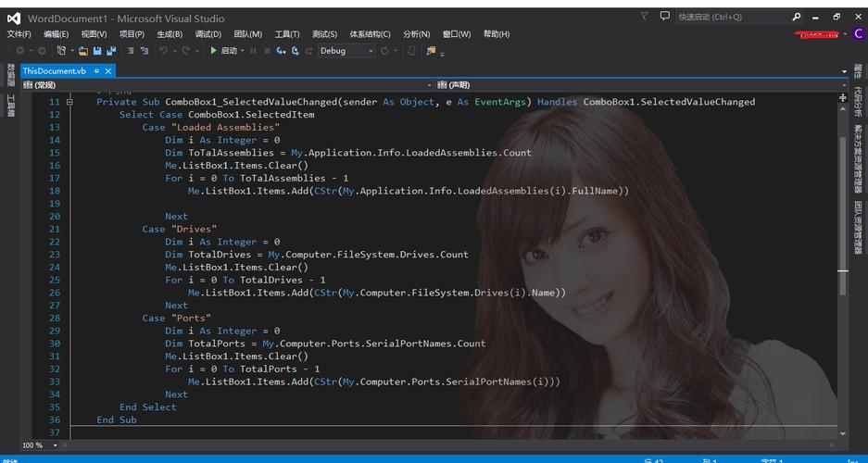Toggle the pin on ThisDocument.vb tab

pyautogui.click(x=96, y=71)
